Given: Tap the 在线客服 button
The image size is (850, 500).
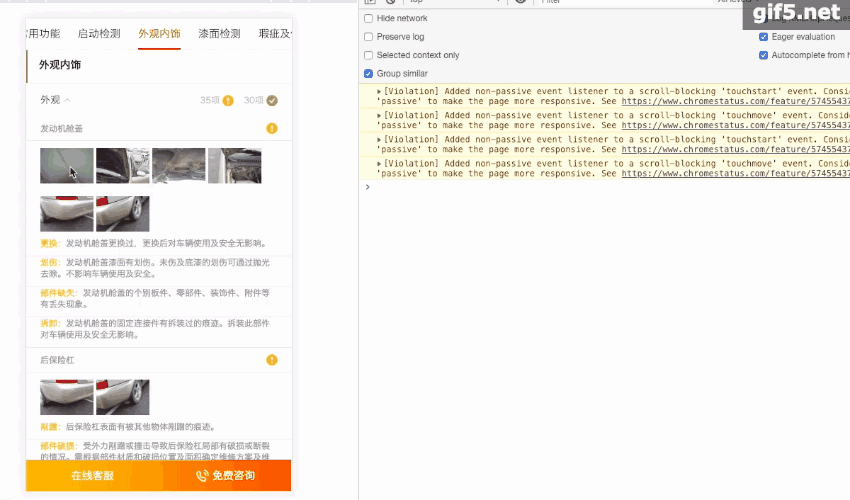Looking at the screenshot, I should pos(93,476).
